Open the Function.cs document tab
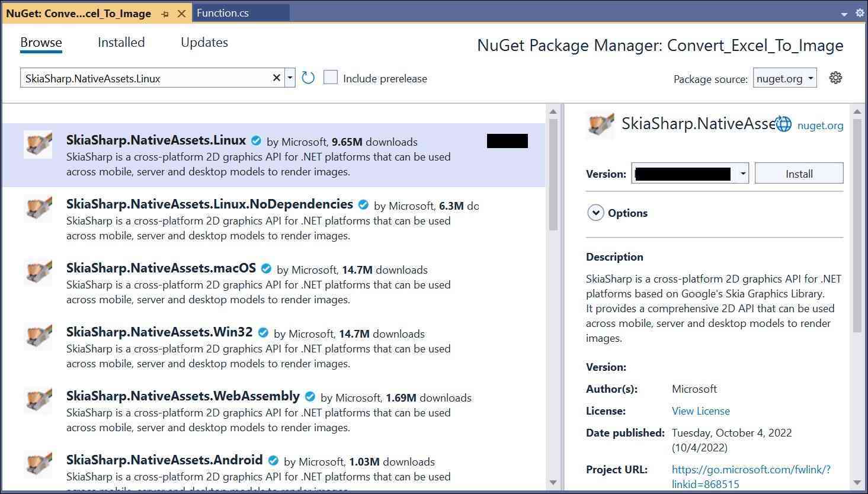Viewport: 868px width, 494px height. point(223,13)
